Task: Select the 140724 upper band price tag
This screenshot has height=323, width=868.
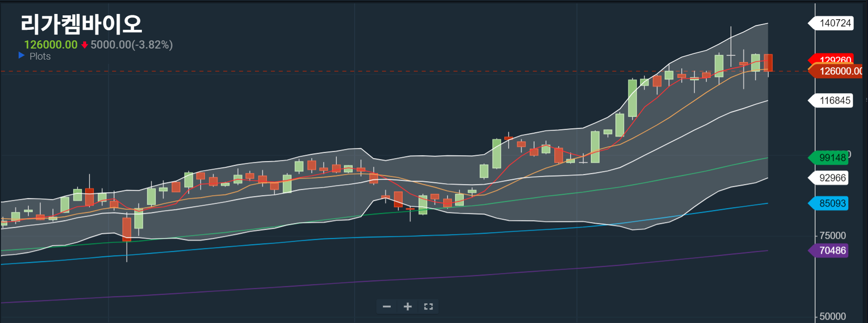Action: [835, 23]
